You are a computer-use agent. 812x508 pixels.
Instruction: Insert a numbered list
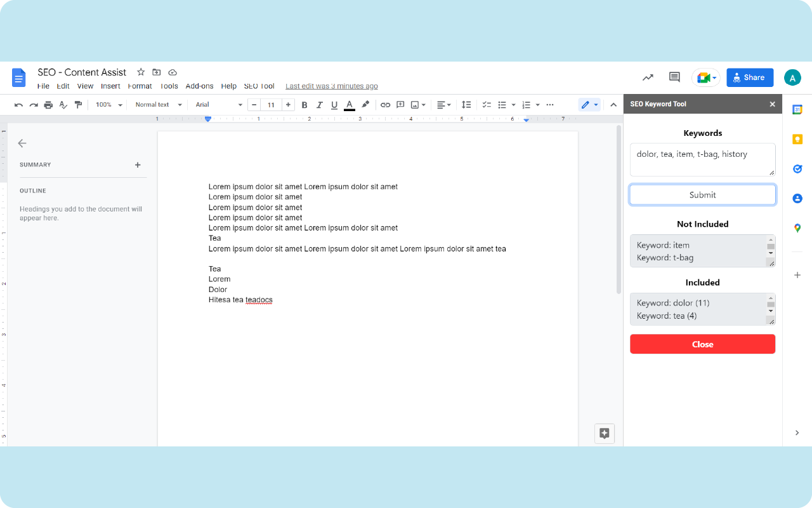(x=526, y=105)
